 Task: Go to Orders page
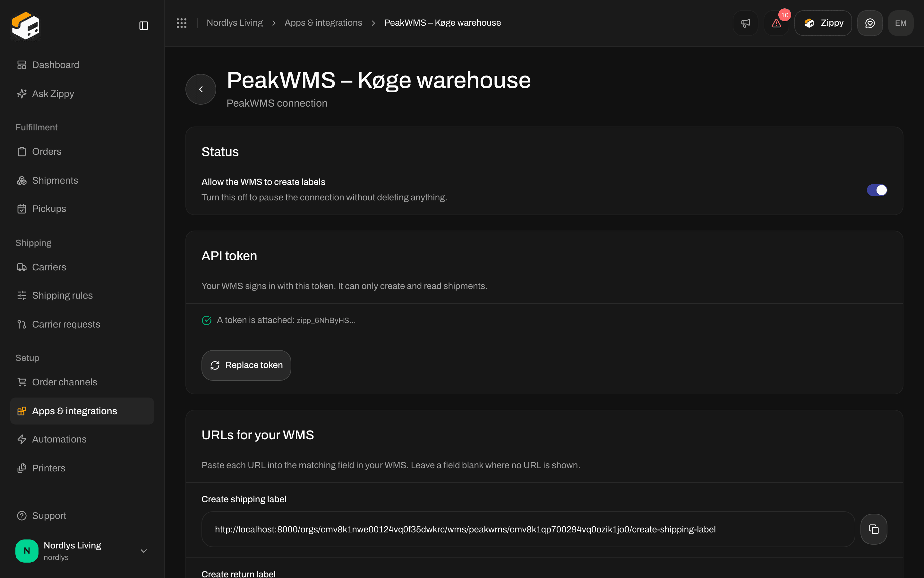pyautogui.click(x=82, y=152)
